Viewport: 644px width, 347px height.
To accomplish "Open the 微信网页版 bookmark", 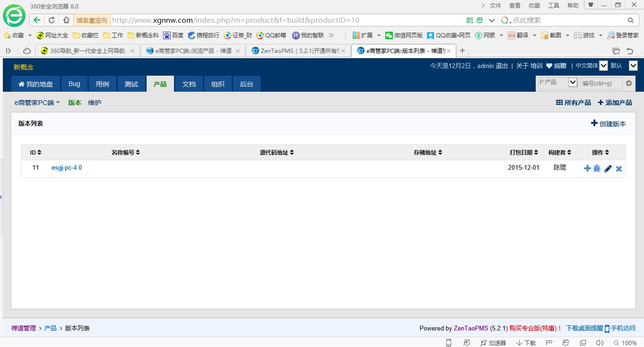I will (404, 35).
